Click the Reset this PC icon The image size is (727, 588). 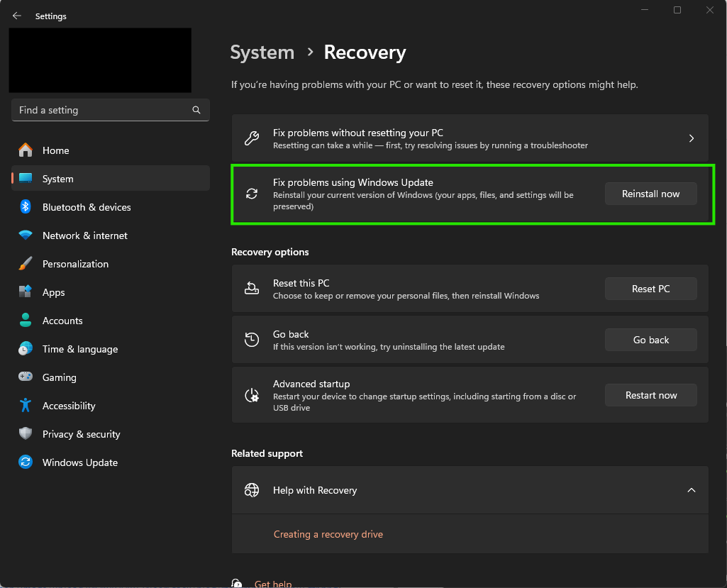click(x=252, y=289)
